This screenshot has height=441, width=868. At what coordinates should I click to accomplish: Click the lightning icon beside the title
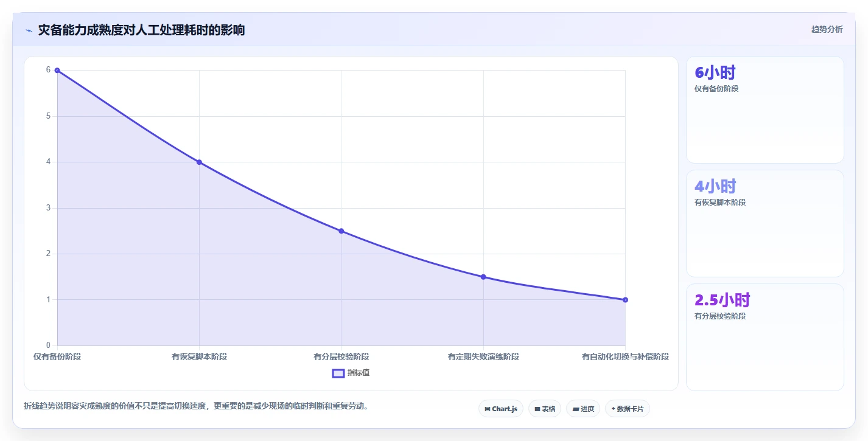29,30
